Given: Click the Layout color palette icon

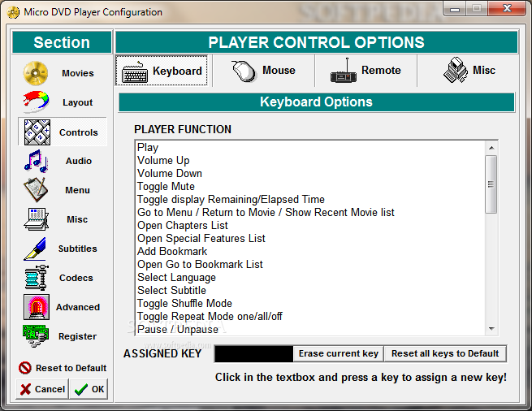Looking at the screenshot, I should point(36,102).
